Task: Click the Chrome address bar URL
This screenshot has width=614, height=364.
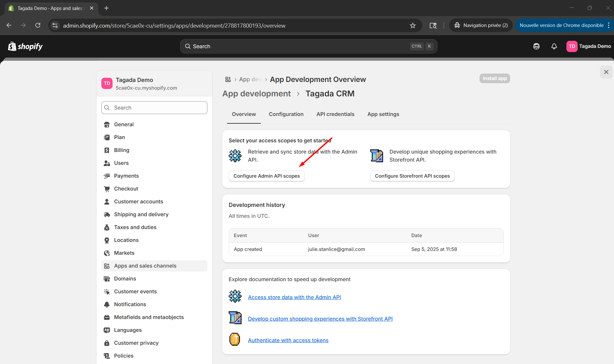Action: point(174,25)
